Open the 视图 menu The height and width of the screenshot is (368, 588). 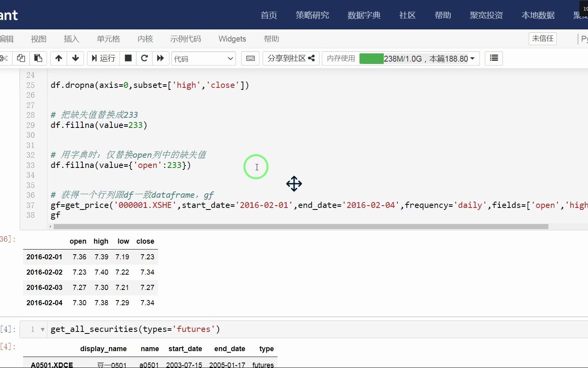pyautogui.click(x=38, y=39)
